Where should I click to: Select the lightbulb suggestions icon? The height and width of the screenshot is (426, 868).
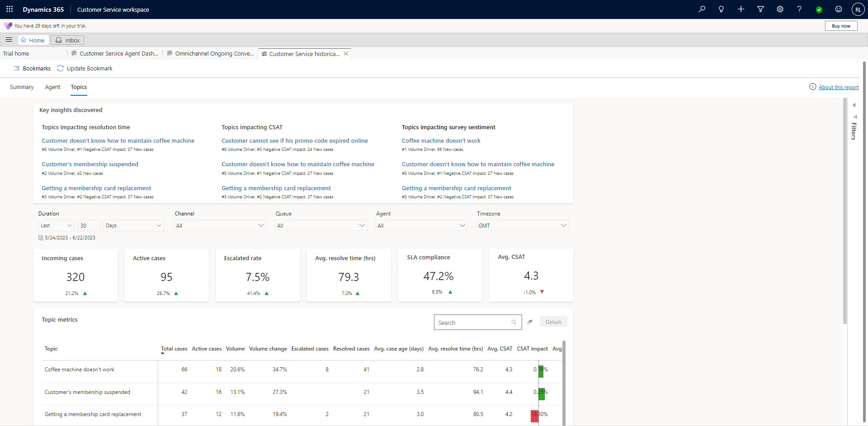pos(722,9)
